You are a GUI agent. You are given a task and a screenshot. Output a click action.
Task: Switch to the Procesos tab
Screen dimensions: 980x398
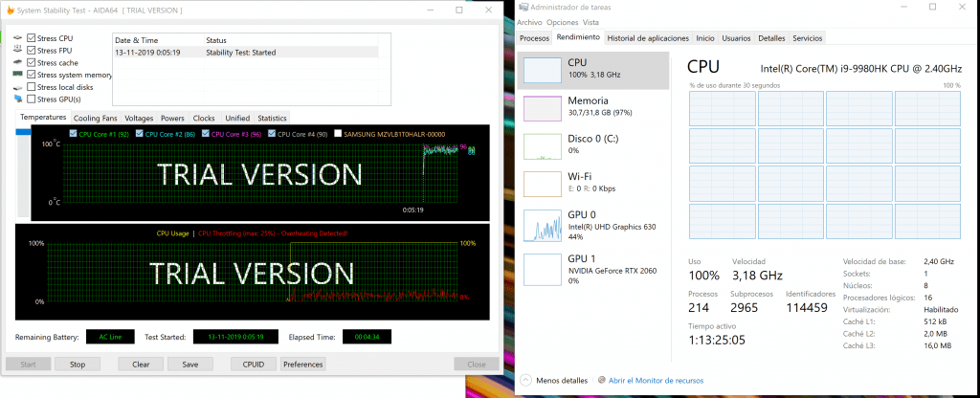tap(534, 38)
